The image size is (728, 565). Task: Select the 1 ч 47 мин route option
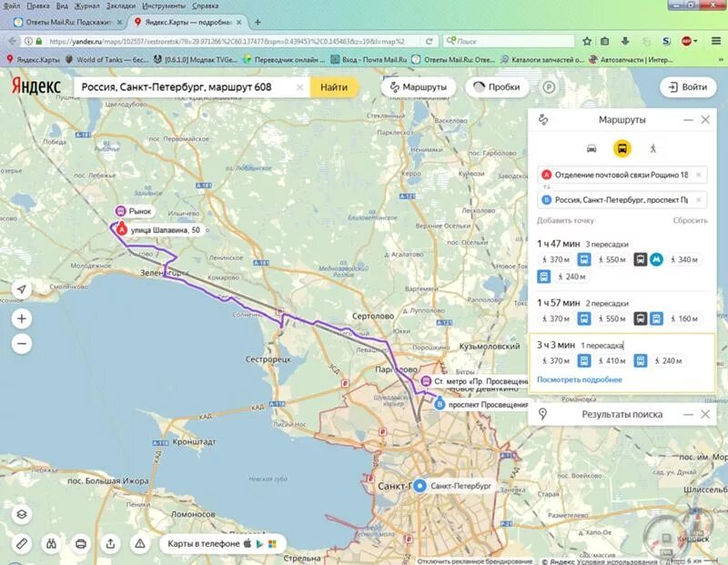[x=622, y=260]
